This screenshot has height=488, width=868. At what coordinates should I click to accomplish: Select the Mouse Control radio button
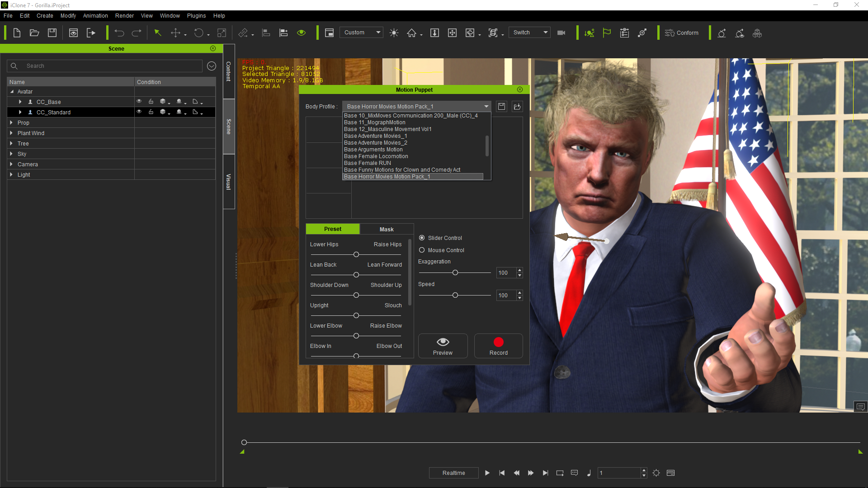click(422, 250)
